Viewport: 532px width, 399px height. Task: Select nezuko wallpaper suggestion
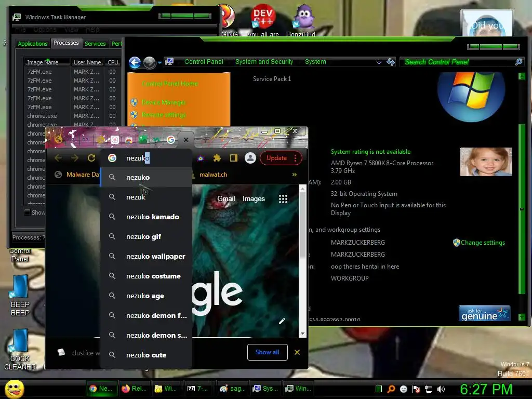(147, 256)
